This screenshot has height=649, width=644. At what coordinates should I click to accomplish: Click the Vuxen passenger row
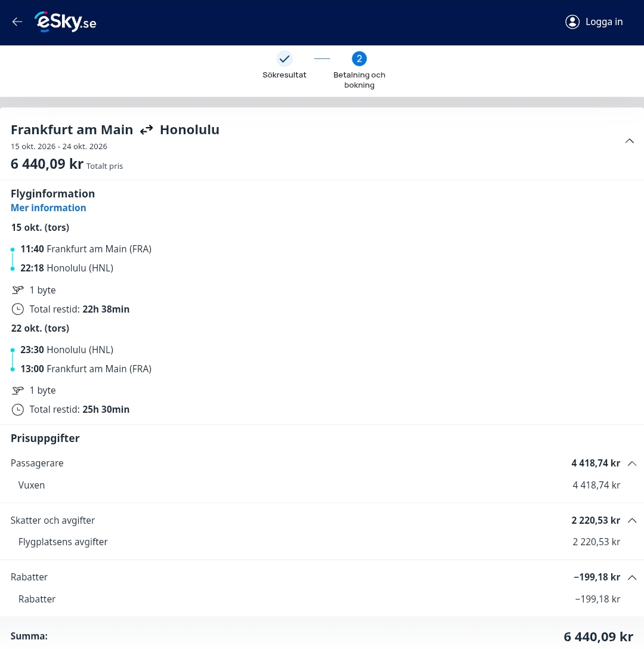[x=318, y=485]
